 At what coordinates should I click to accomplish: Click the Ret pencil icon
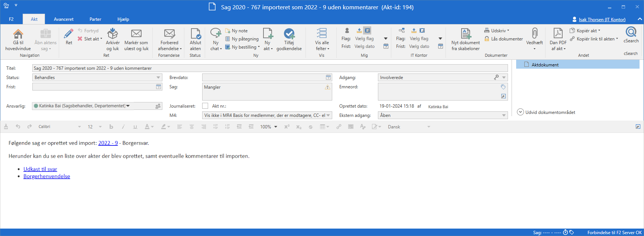[69, 35]
